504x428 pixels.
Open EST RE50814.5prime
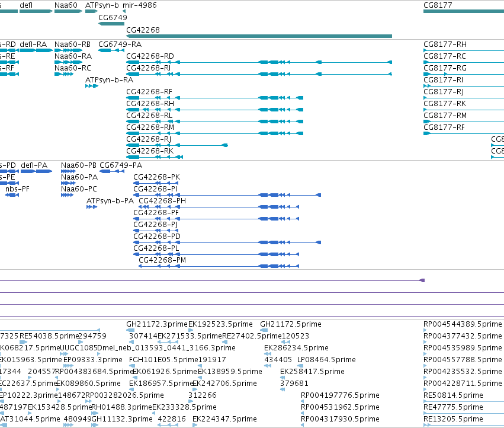tap(464, 401)
